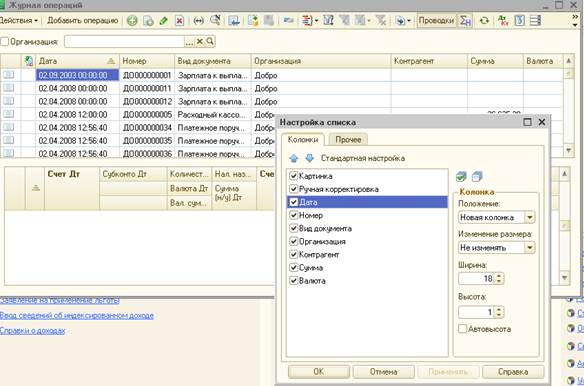Open the Ввод сведений об индексированном доходе link
Screen dimensions: 584x386
click(x=76, y=315)
